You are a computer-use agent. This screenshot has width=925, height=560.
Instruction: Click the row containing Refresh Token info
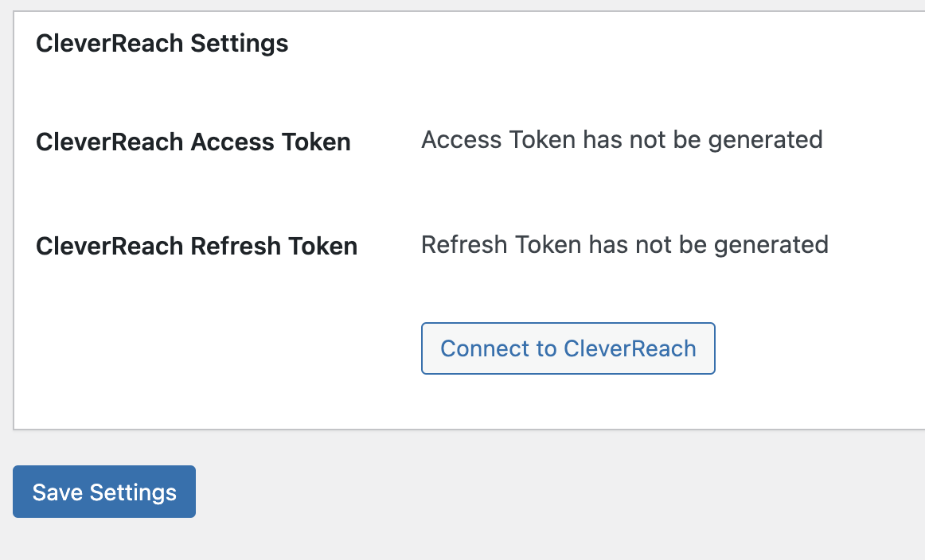[x=398, y=245]
